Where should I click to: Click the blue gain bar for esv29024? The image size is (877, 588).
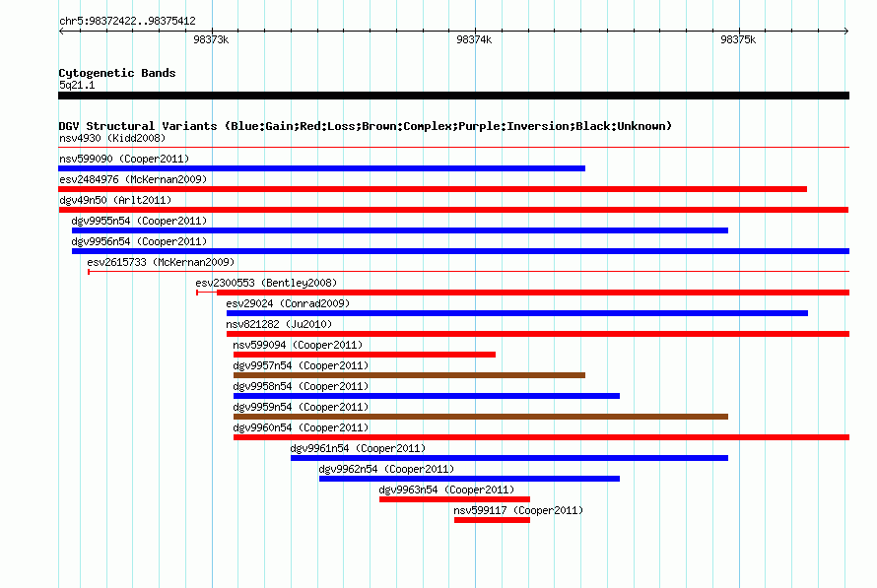[x=517, y=313]
